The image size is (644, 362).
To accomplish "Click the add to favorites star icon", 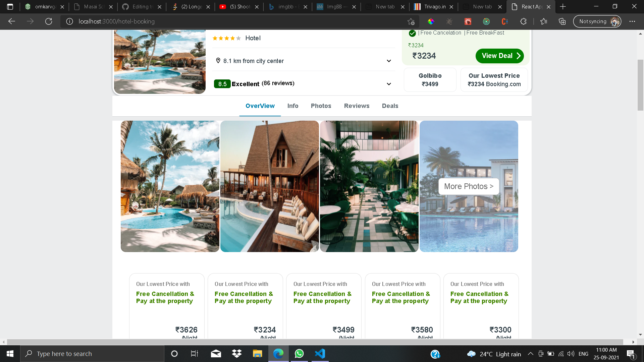I will pos(411,21).
